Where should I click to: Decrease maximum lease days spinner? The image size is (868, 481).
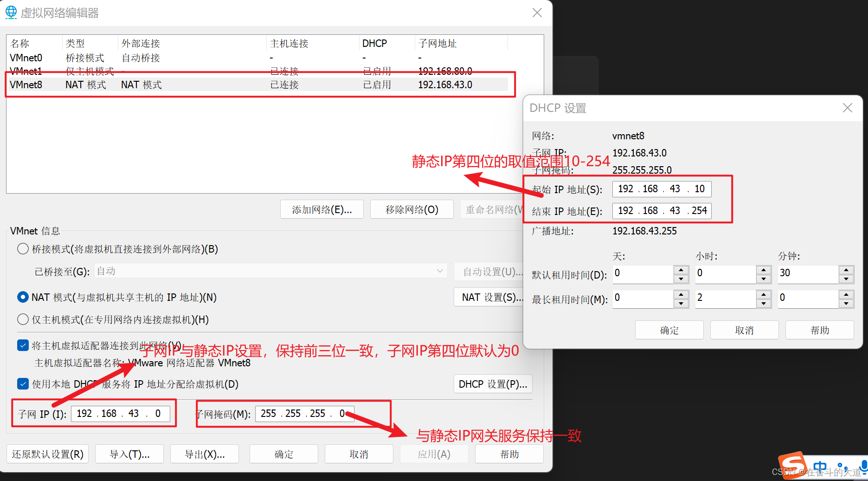point(681,304)
